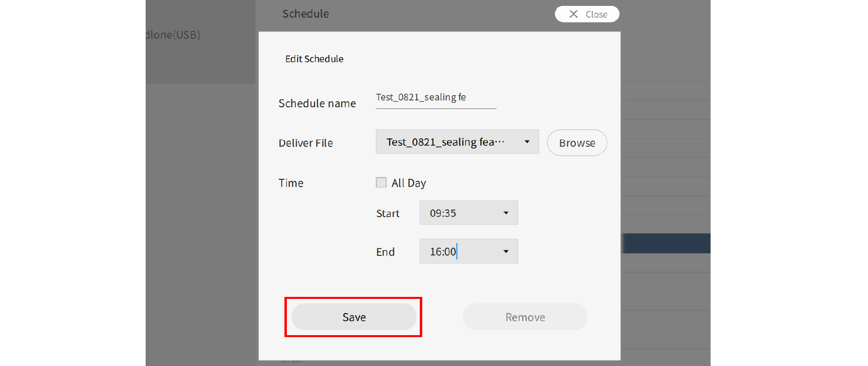868x366 pixels.
Task: Click the Schedule panel title
Action: [306, 14]
